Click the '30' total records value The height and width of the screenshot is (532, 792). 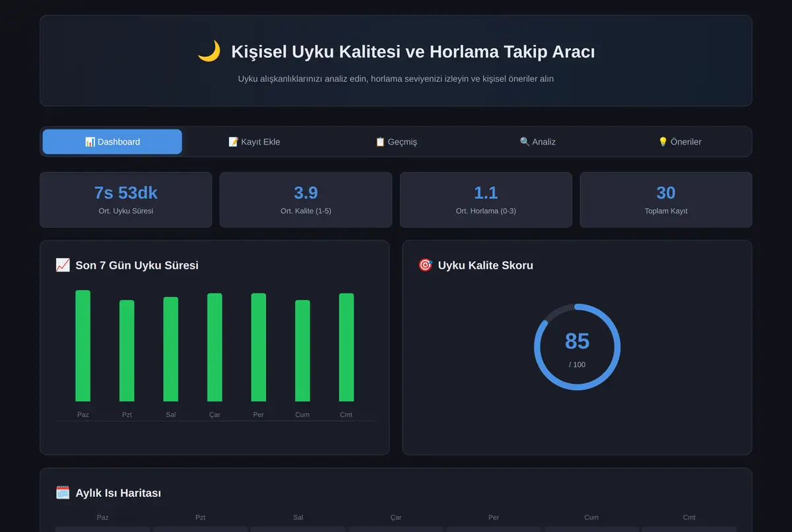point(666,193)
